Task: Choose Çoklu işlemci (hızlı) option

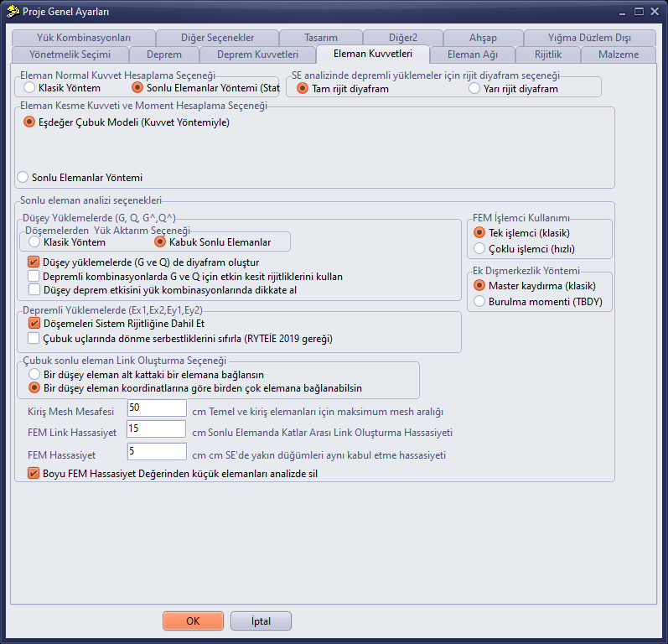Action: click(x=525, y=248)
